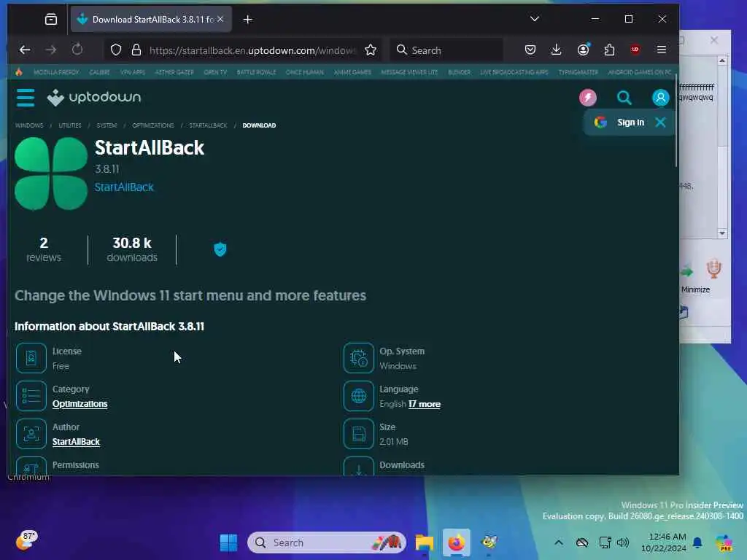This screenshot has width=747, height=560.
Task: Open the Calibre bookmark link
Action: 99,72
